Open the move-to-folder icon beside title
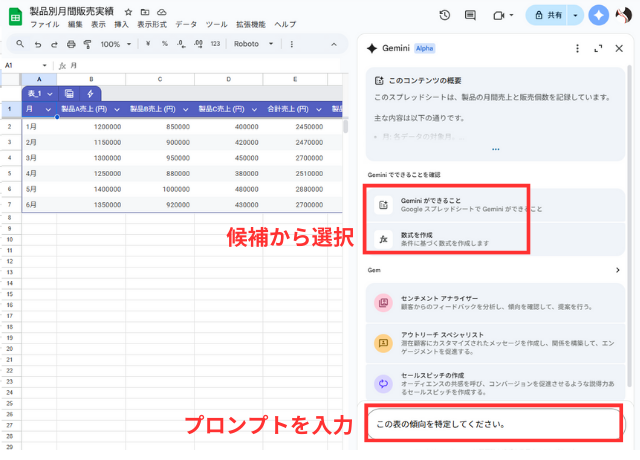 coord(145,12)
